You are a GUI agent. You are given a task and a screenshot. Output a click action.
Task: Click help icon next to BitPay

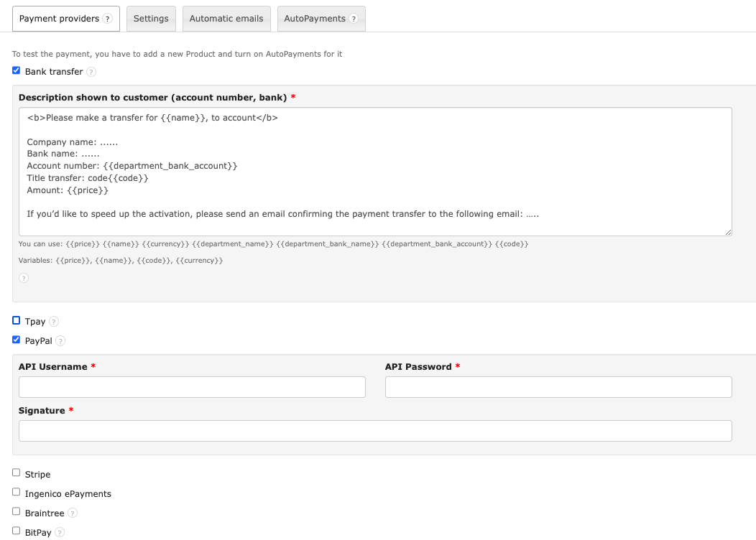coord(60,533)
